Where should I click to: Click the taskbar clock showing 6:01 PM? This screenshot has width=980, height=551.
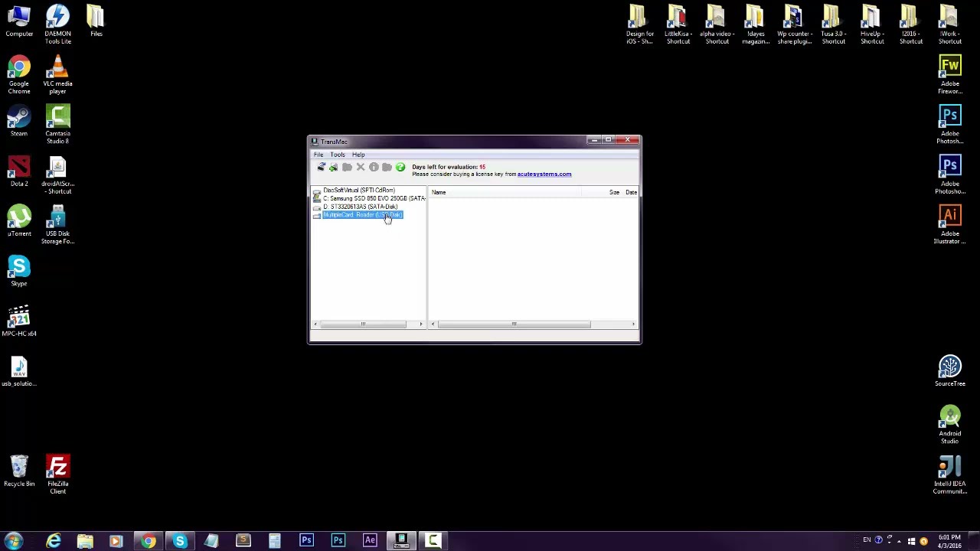click(950, 541)
